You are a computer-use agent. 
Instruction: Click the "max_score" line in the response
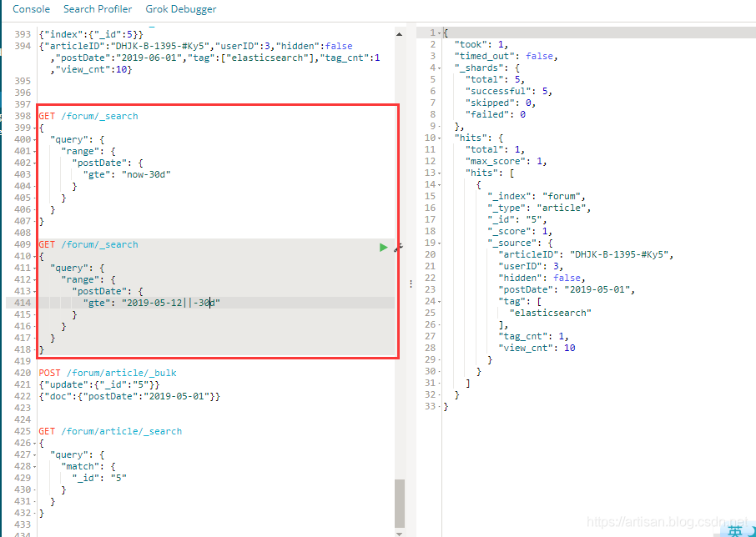click(x=501, y=160)
